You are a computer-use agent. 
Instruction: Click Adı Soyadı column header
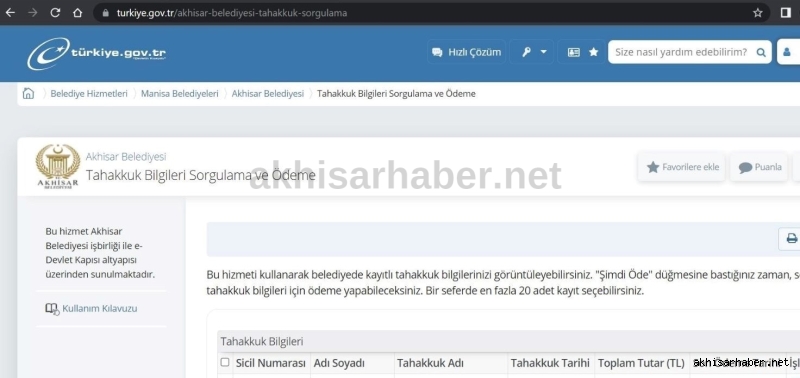(339, 363)
